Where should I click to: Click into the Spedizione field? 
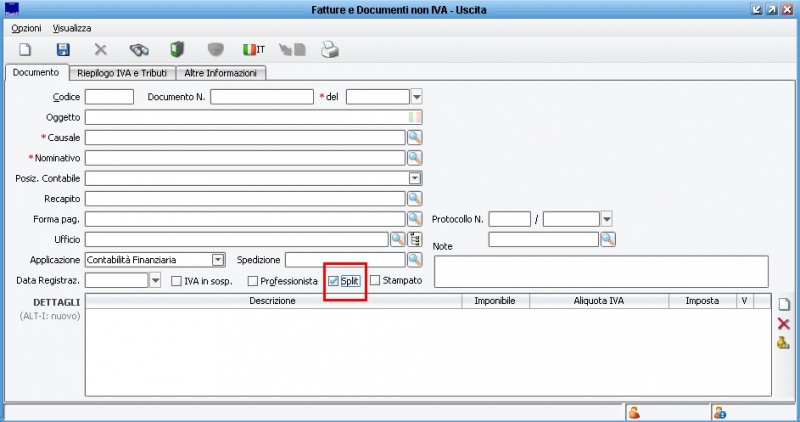point(345,260)
